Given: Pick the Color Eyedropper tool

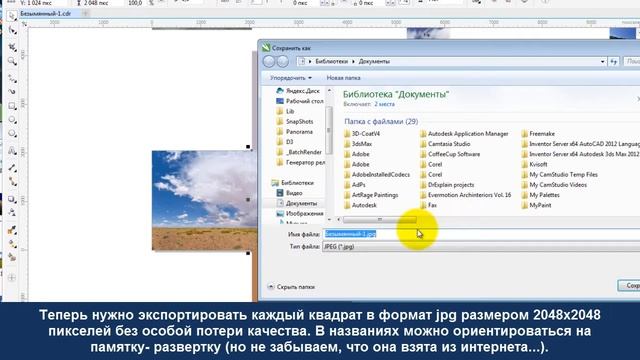Looking at the screenshot, I should click(12, 230).
